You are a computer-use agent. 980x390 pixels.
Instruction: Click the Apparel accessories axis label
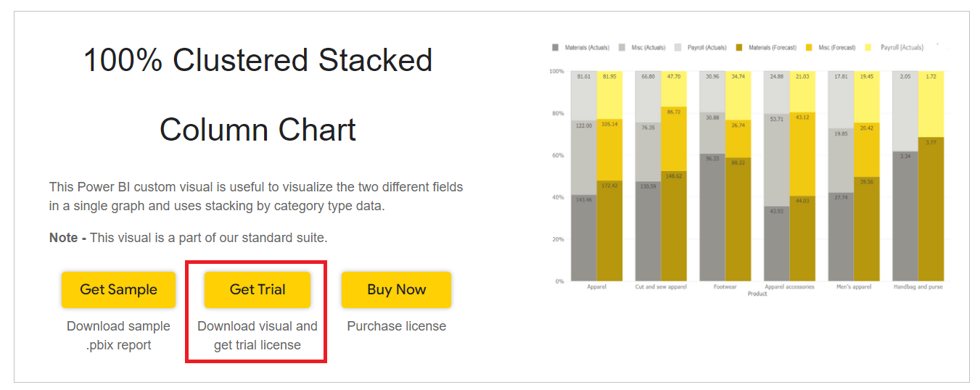point(789,287)
